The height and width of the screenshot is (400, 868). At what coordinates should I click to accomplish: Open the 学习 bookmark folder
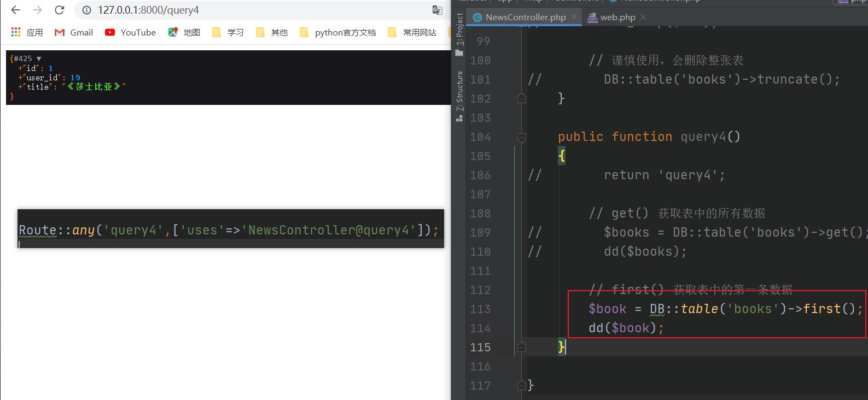point(228,32)
